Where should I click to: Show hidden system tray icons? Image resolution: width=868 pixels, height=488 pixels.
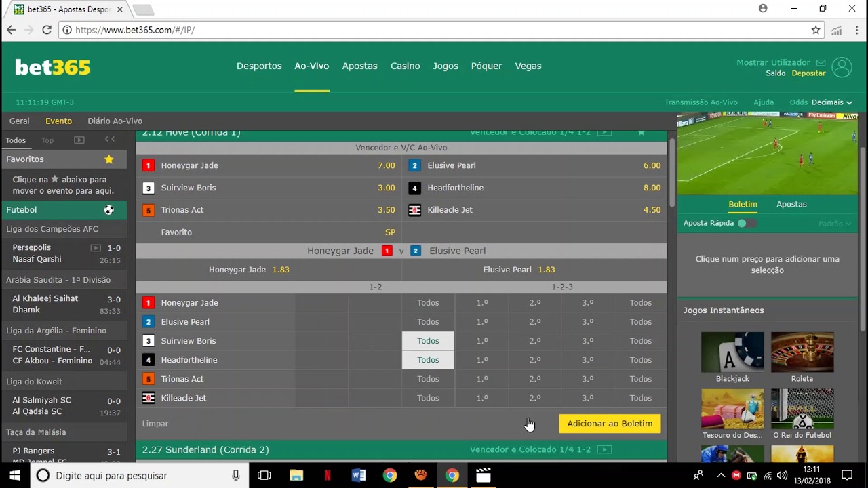click(x=721, y=476)
